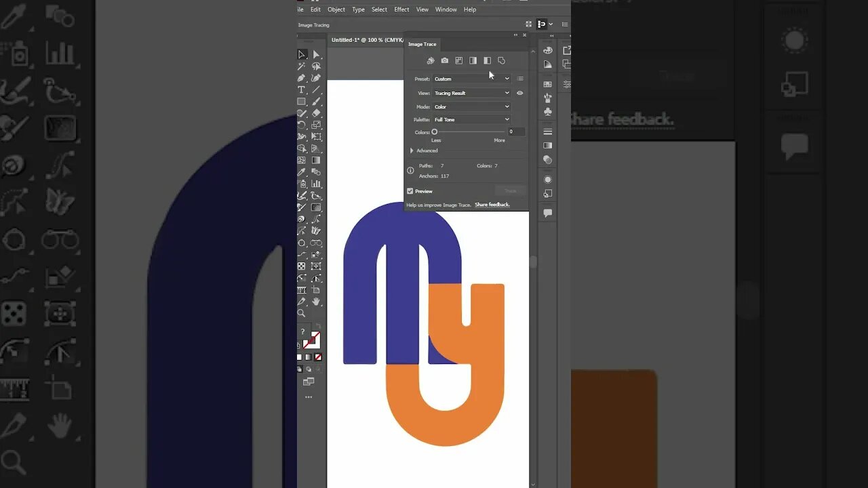Click the Share feedback link
The height and width of the screenshot is (488, 868).
492,205
